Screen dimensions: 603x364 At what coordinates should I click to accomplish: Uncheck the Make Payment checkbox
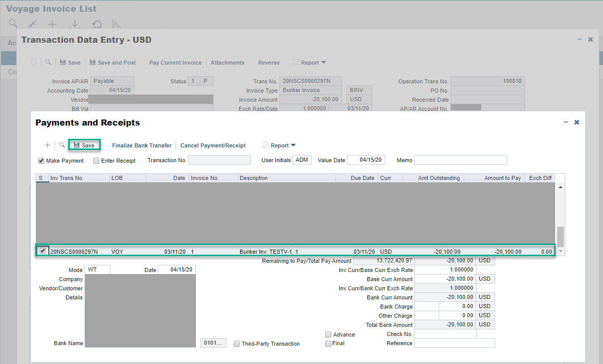click(41, 161)
